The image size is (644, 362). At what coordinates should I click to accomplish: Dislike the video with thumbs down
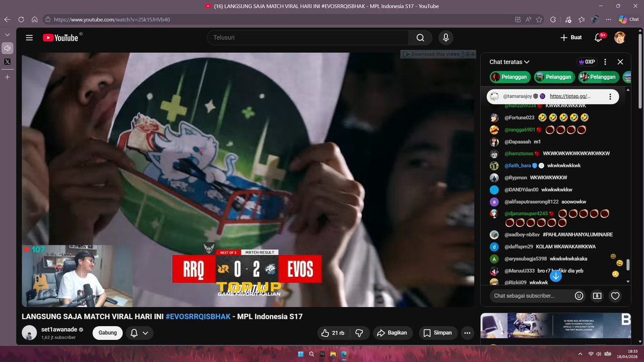360,333
